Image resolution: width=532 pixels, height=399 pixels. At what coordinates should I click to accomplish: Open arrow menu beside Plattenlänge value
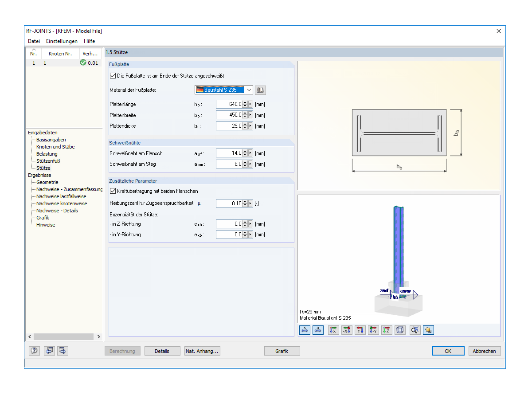[x=250, y=104]
